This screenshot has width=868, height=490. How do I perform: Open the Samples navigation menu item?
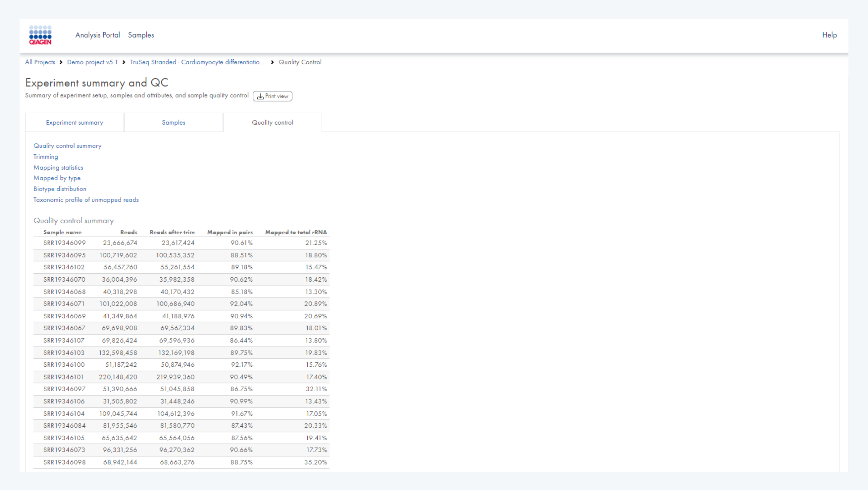141,35
